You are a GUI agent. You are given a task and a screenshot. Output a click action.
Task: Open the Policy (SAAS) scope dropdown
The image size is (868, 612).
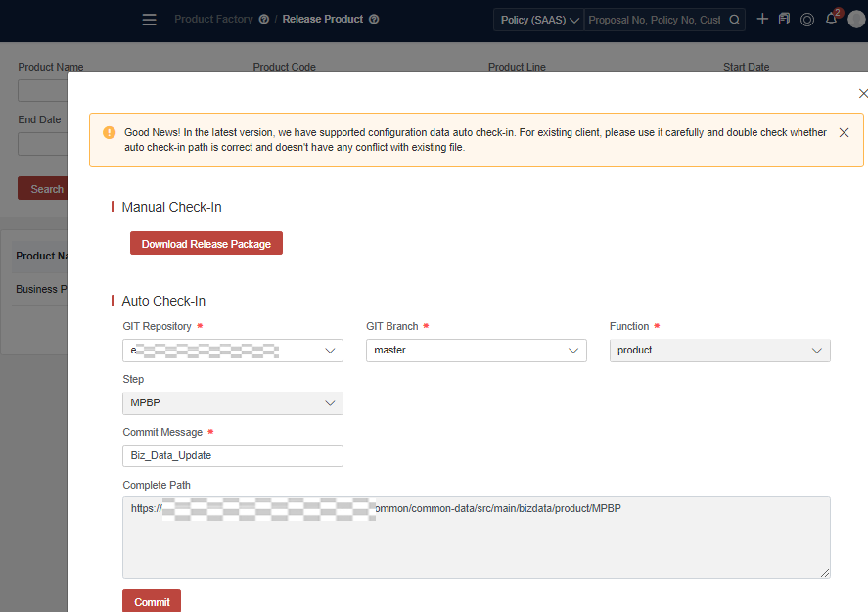pyautogui.click(x=537, y=19)
